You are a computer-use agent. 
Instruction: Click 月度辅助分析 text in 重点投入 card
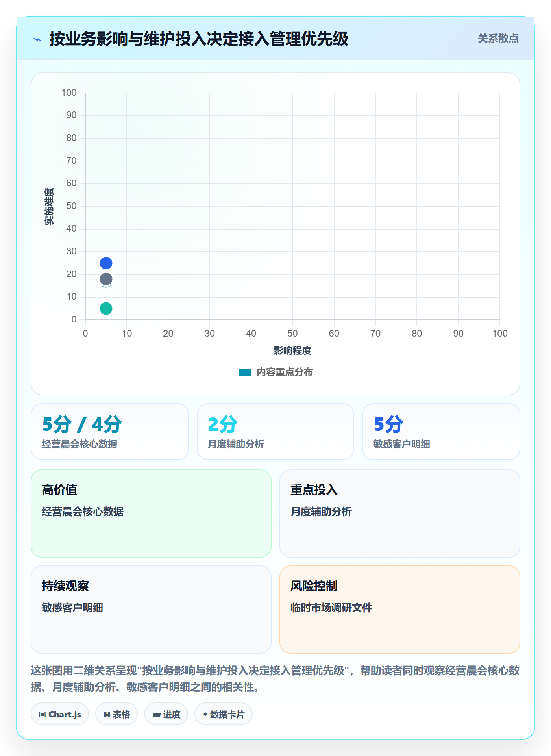click(x=321, y=511)
